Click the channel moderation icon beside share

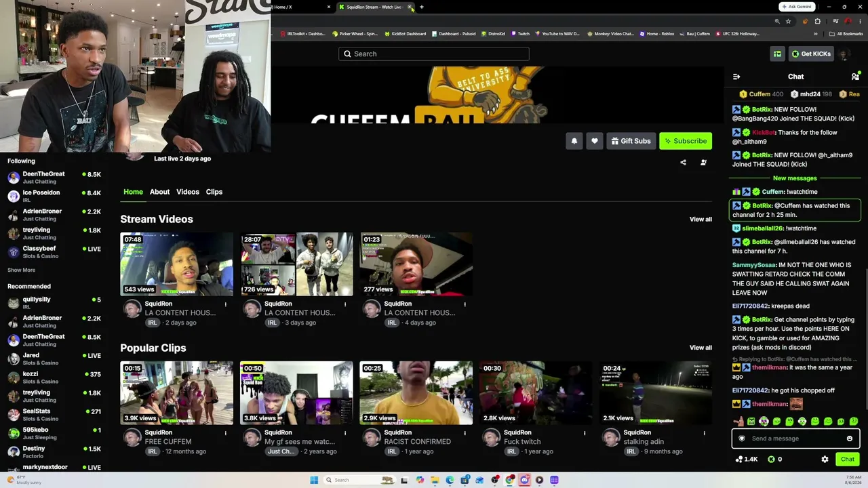click(x=703, y=163)
